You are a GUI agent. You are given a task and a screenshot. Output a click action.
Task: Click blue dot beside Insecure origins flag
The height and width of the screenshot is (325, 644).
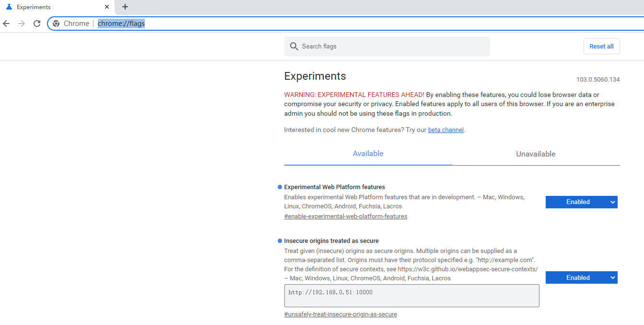point(280,241)
